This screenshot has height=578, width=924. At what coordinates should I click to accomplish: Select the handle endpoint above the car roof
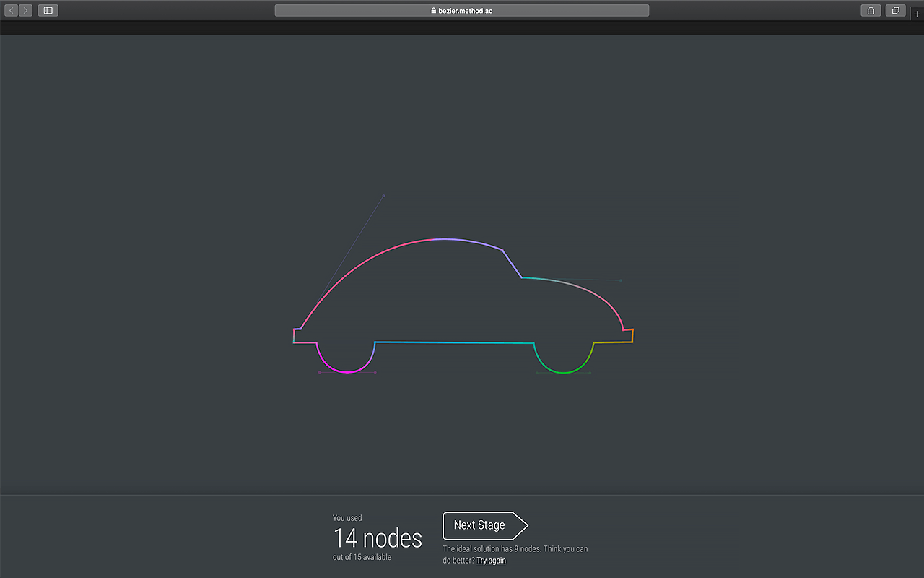click(383, 195)
